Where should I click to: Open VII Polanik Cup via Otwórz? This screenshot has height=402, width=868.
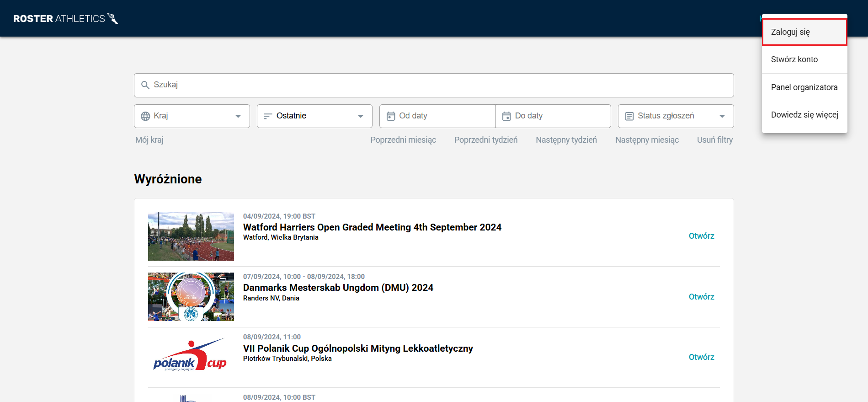click(701, 357)
